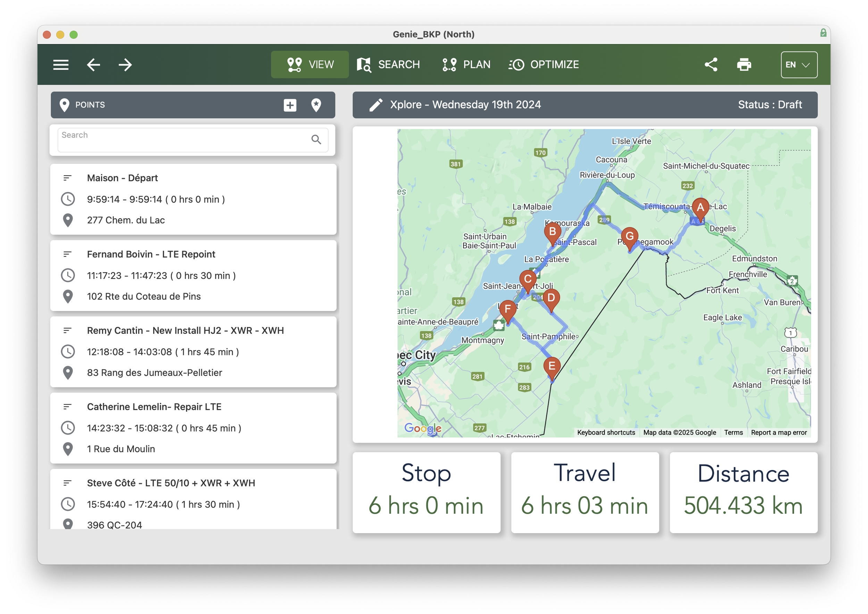This screenshot has height=614, width=868.
Task: Open the hamburger menu
Action: click(x=60, y=65)
